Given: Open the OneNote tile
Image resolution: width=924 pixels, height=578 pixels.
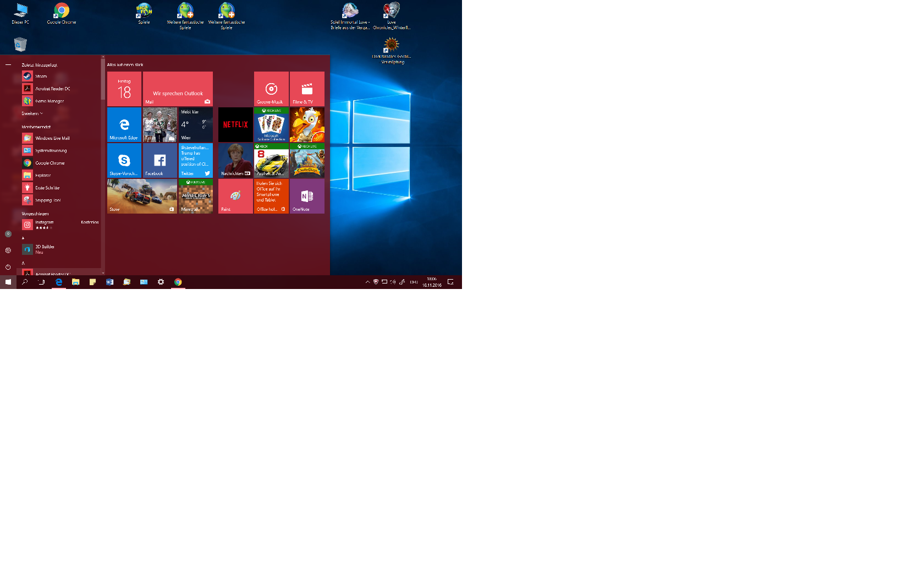Looking at the screenshot, I should tap(307, 196).
